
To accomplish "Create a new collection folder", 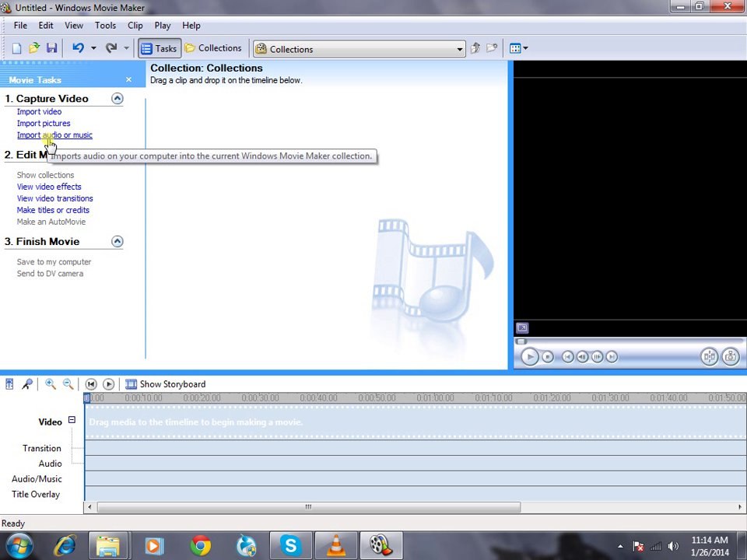I will [x=492, y=48].
